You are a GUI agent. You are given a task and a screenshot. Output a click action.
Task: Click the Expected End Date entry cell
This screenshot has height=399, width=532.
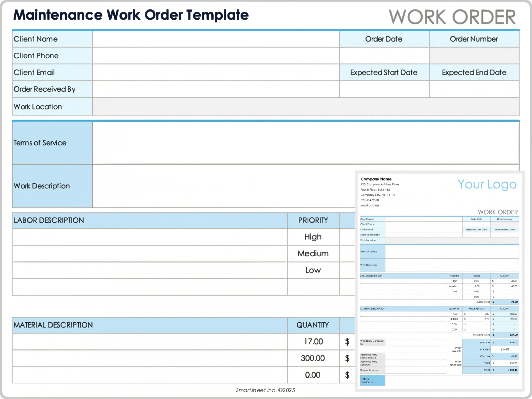click(474, 89)
